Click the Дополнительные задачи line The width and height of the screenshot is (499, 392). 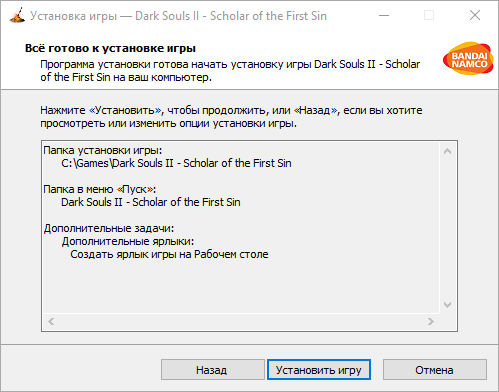click(x=109, y=228)
